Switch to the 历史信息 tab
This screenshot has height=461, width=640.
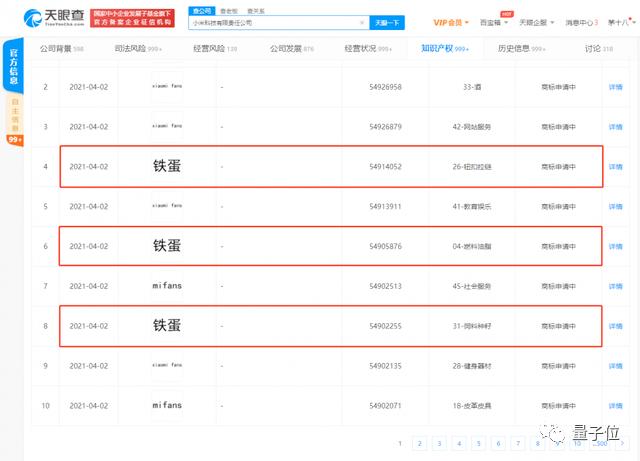point(521,49)
